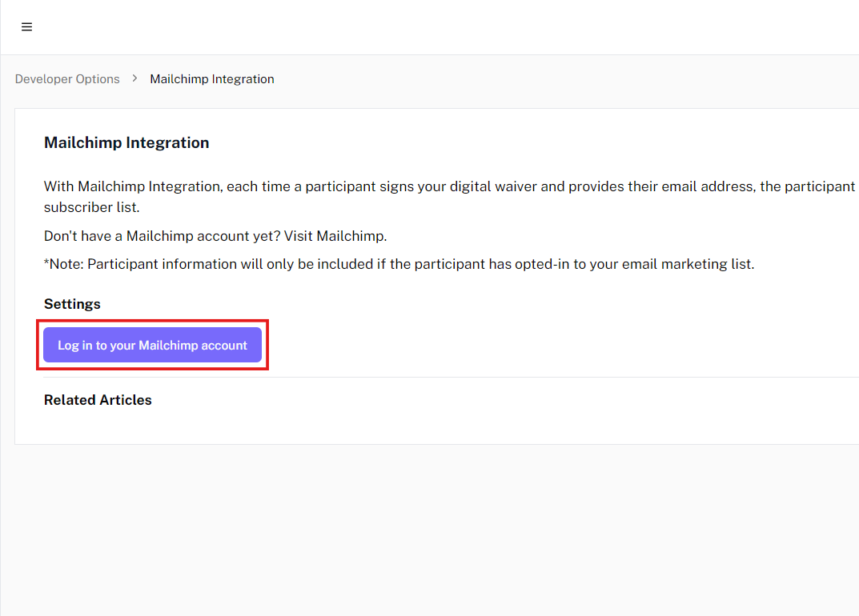
Task: Click empty area below Related Articles card
Action: (432, 528)
